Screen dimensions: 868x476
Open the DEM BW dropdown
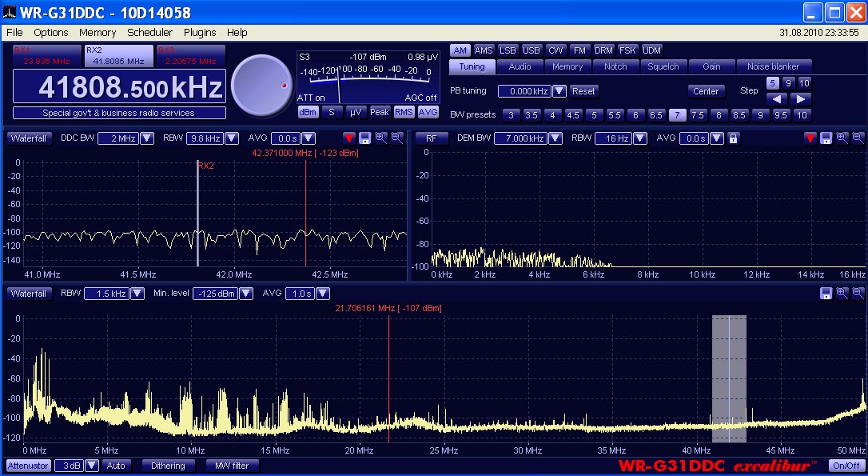555,138
